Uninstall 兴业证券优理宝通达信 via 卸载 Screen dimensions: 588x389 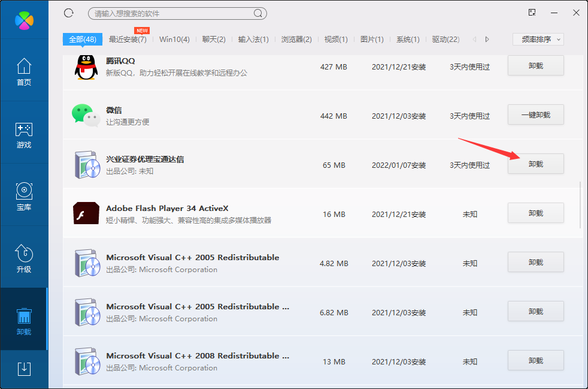coord(536,164)
